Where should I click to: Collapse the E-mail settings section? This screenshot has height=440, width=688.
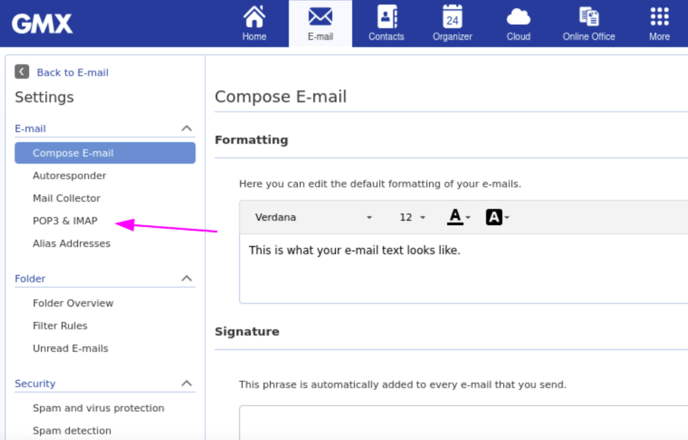(186, 129)
